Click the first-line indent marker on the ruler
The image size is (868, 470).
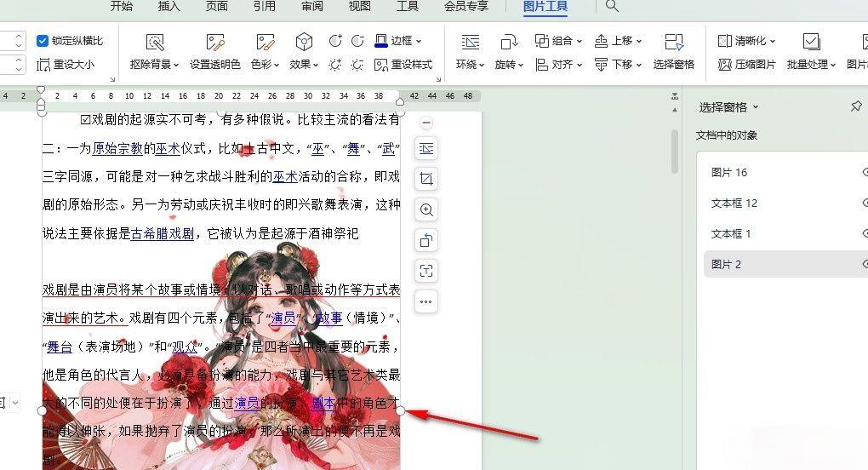coord(40,90)
